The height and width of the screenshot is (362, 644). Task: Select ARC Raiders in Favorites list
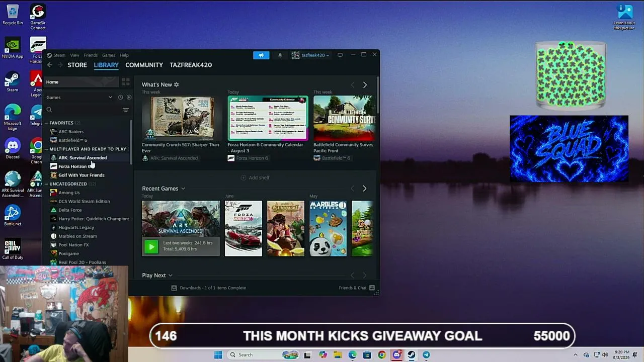(71, 132)
